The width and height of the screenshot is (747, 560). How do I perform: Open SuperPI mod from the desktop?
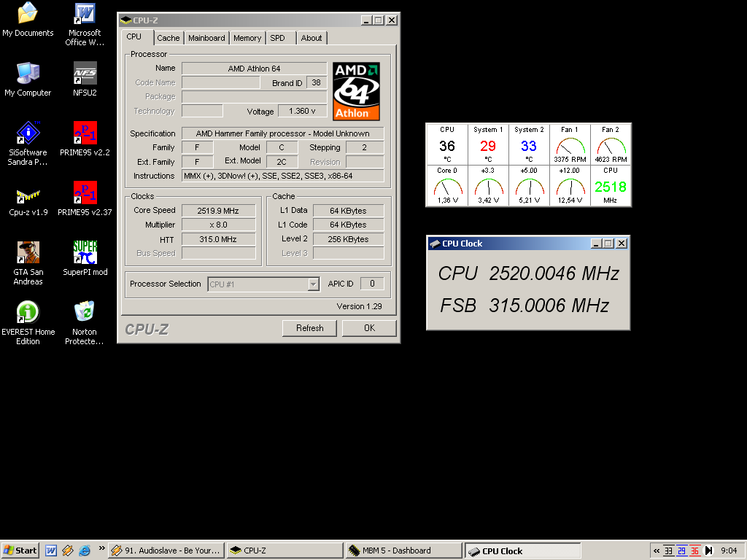84,252
